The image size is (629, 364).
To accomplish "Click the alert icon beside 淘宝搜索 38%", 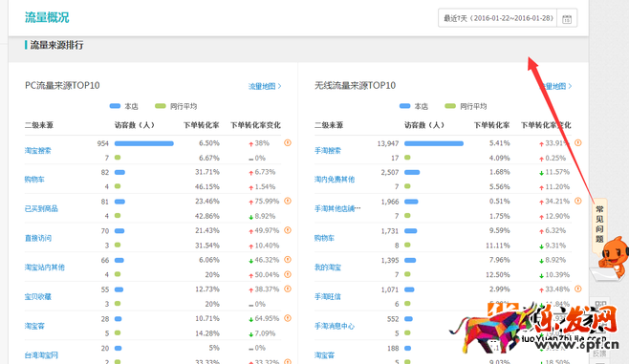I will point(288,142).
